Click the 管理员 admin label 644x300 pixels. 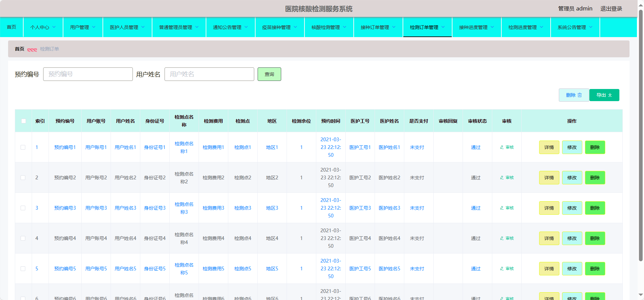tap(575, 9)
